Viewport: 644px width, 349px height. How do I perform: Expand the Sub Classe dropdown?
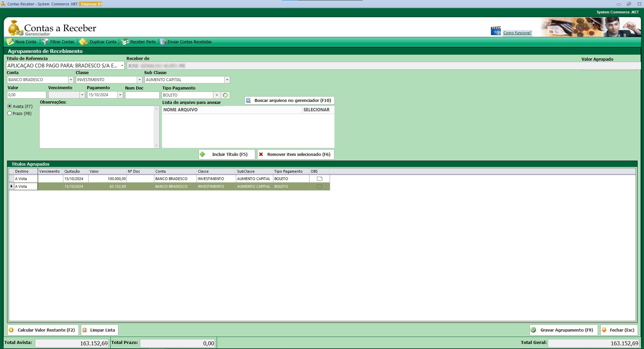click(227, 80)
